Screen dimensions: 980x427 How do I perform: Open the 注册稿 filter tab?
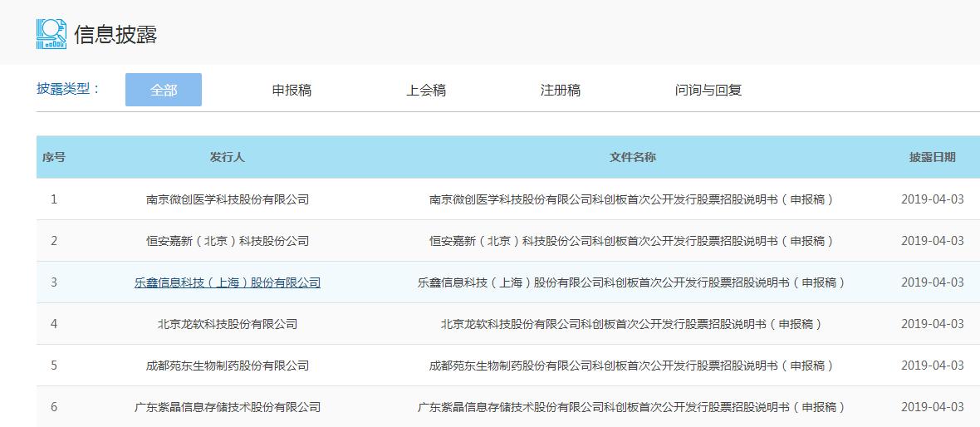click(561, 90)
